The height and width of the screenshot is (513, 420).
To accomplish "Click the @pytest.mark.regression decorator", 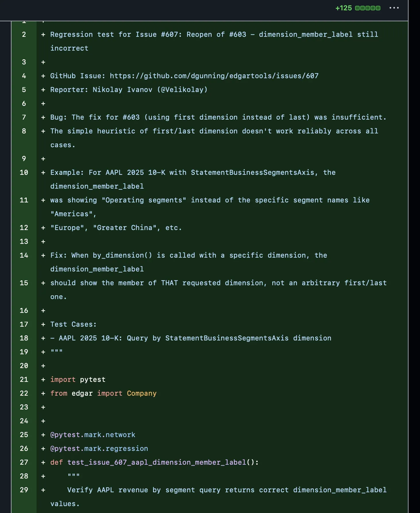I will pos(99,449).
